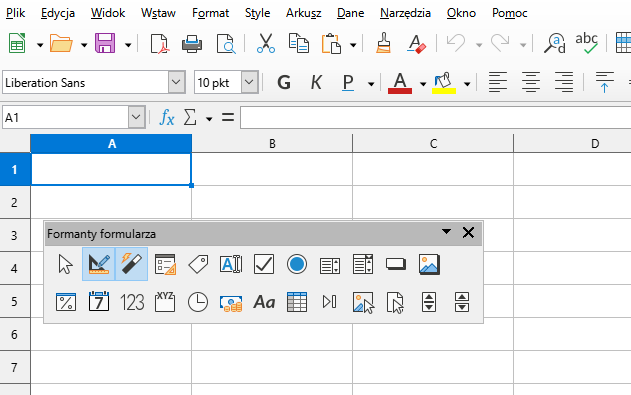Copy selection icon

point(299,43)
